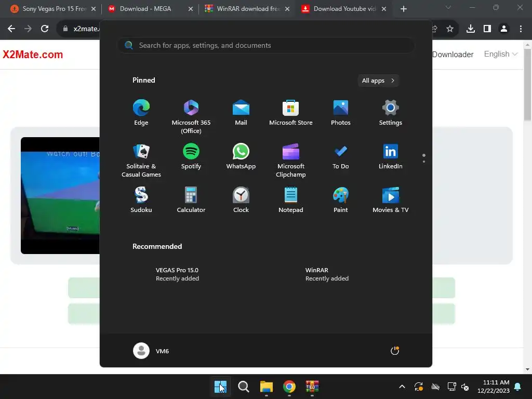
Task: Click muted volume icon in system tray
Action: tap(465, 387)
